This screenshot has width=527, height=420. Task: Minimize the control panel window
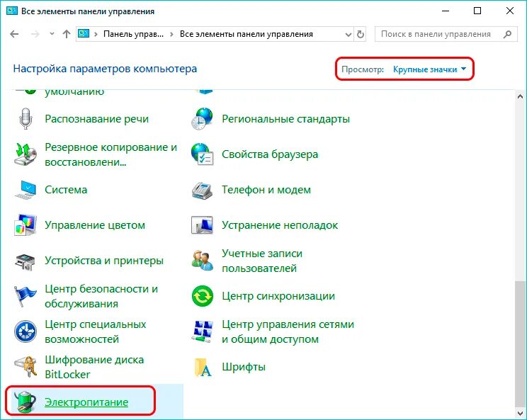(446, 11)
